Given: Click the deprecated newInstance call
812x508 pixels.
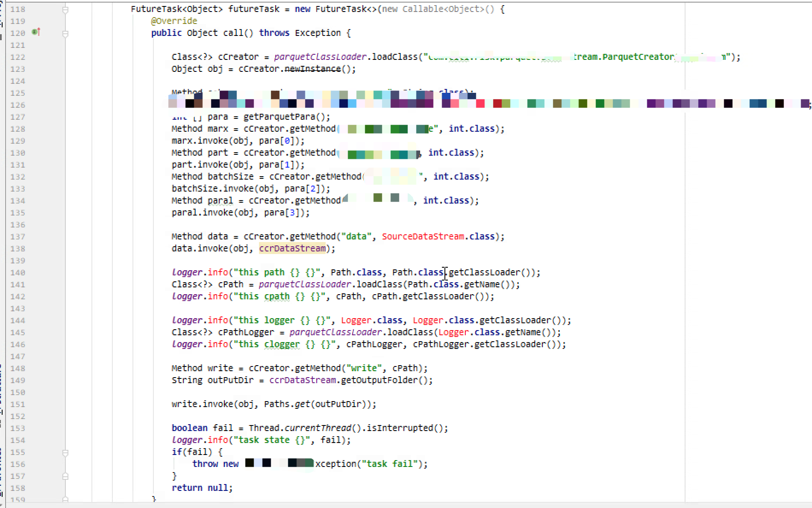Looking at the screenshot, I should coord(312,69).
